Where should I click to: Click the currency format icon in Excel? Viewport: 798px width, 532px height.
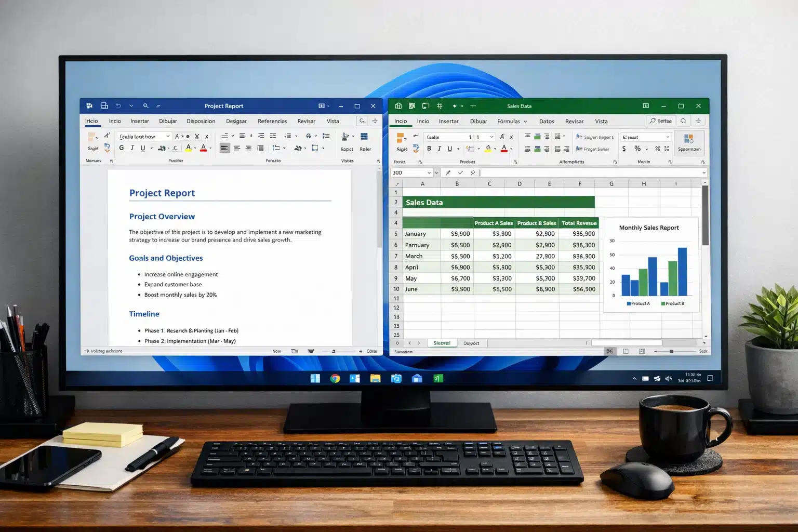click(624, 149)
